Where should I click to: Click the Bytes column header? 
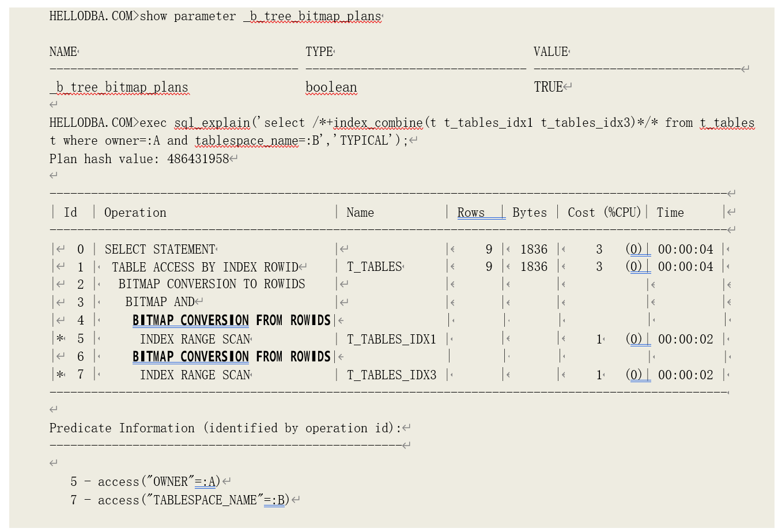click(x=529, y=213)
